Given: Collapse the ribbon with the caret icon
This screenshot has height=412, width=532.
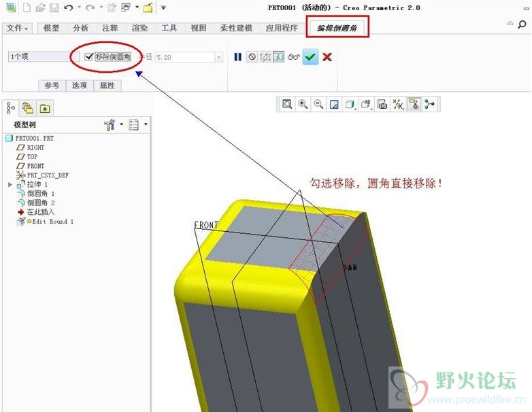Looking at the screenshot, I should (510, 23).
